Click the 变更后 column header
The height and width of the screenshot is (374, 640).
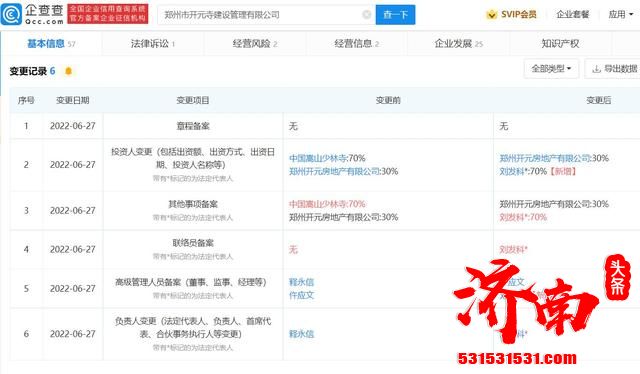click(x=599, y=100)
